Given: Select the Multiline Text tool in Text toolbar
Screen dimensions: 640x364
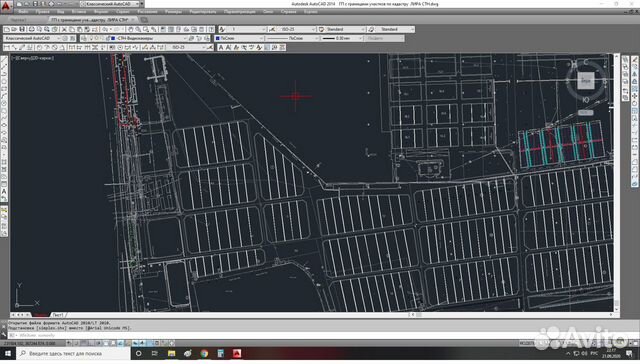Looking at the screenshot, I should [221, 47].
